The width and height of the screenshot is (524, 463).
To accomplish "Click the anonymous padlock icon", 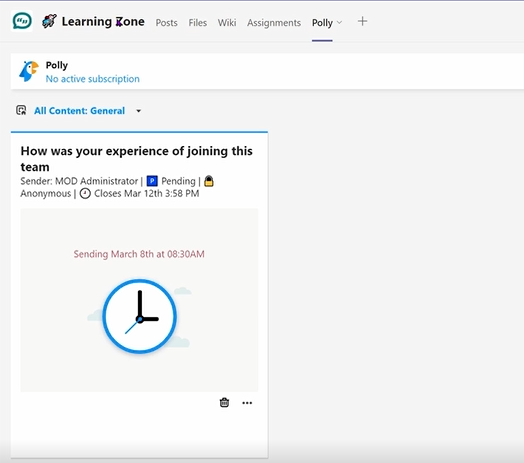I will 209,181.
